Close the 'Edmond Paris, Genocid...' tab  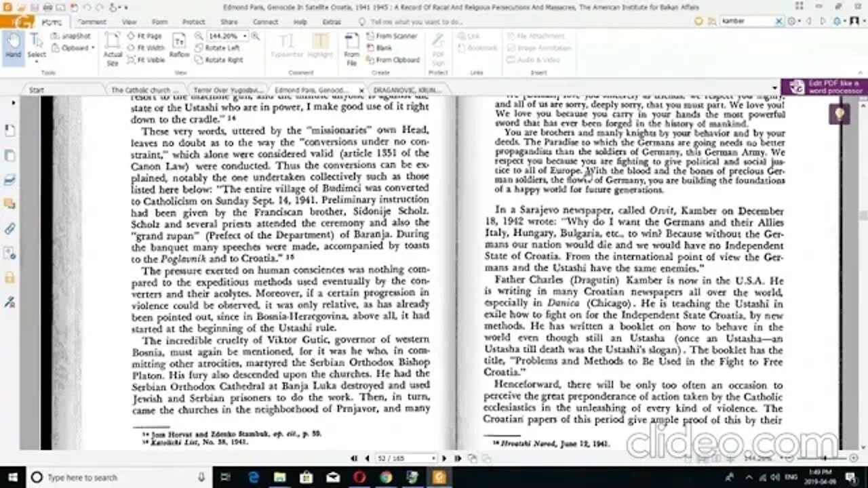(x=361, y=89)
